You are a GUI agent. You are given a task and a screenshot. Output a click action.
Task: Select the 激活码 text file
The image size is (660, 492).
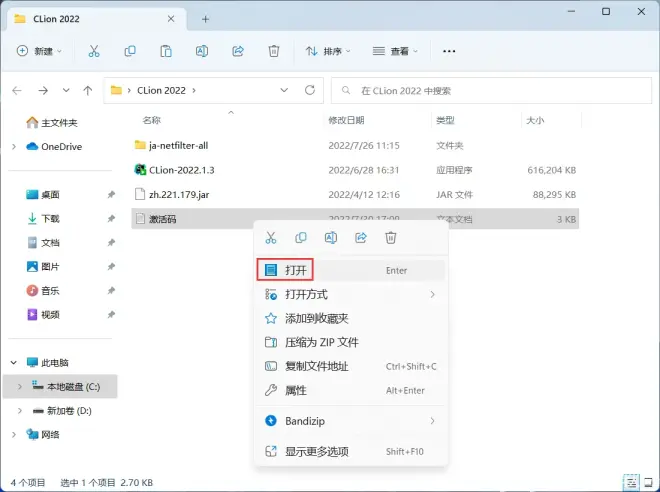355,219
